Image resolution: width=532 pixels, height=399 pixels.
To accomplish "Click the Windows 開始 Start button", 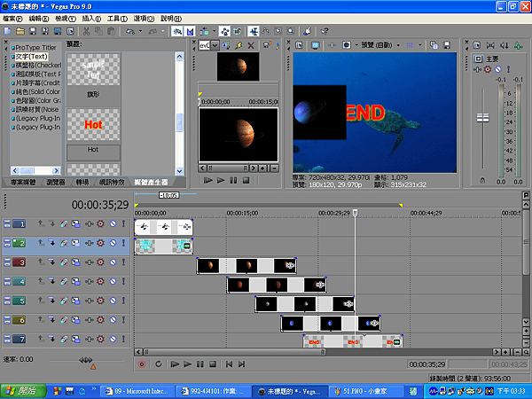I will point(23,391).
